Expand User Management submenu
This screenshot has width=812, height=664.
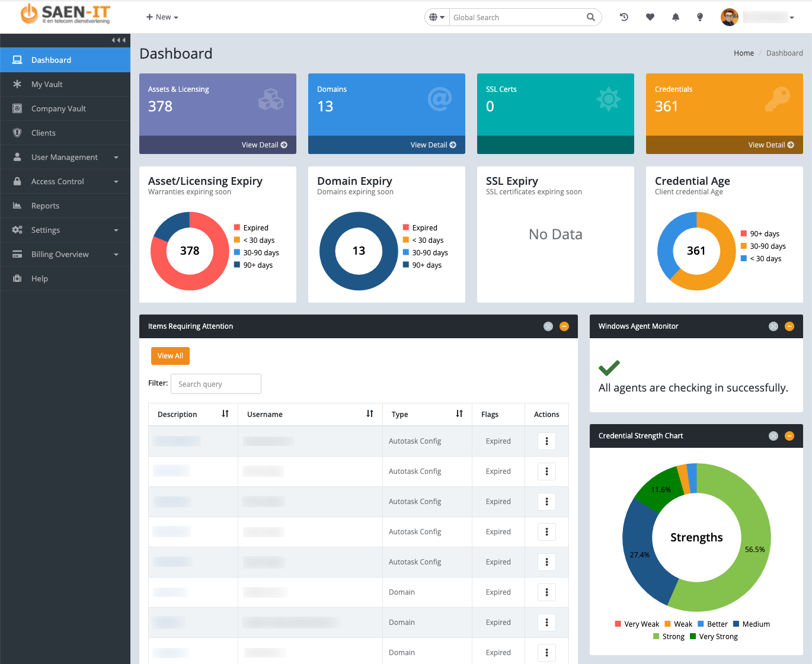(x=65, y=158)
